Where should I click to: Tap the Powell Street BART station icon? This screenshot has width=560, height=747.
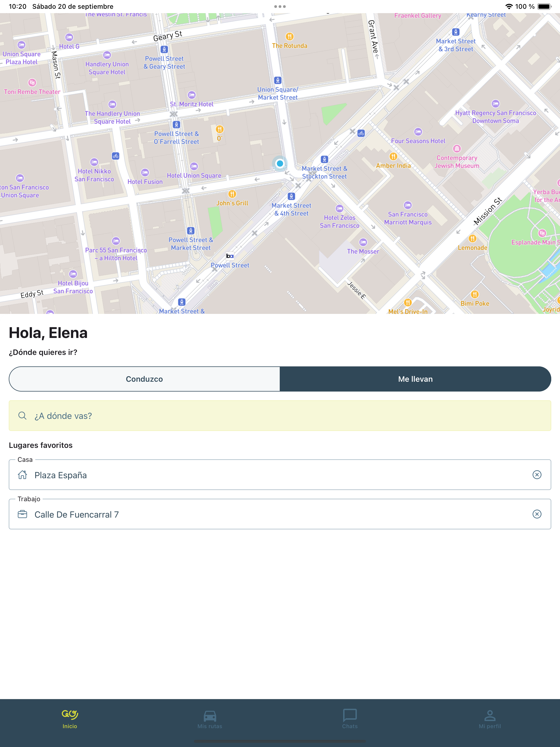pyautogui.click(x=230, y=256)
